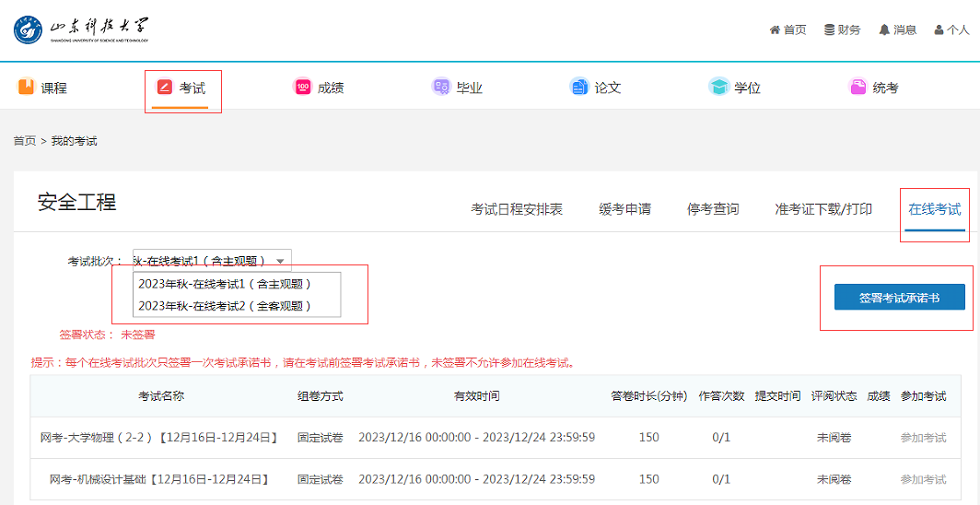Click the 毕业 graduation icon
The image size is (980, 505).
(x=441, y=88)
